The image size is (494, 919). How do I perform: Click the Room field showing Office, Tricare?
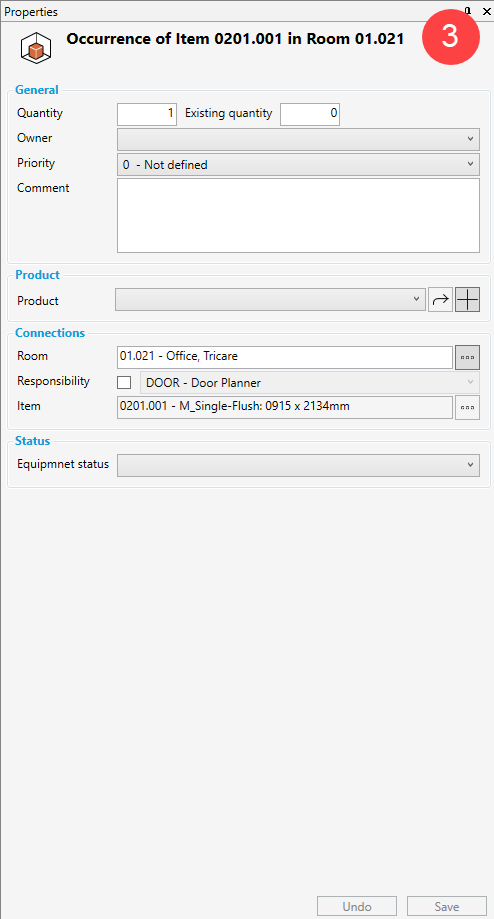click(x=285, y=357)
